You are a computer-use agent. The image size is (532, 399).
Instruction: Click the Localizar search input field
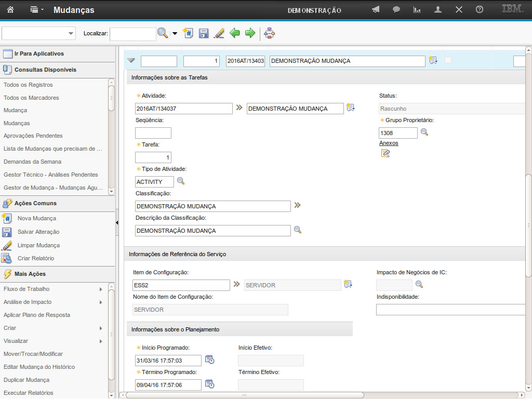pos(132,34)
